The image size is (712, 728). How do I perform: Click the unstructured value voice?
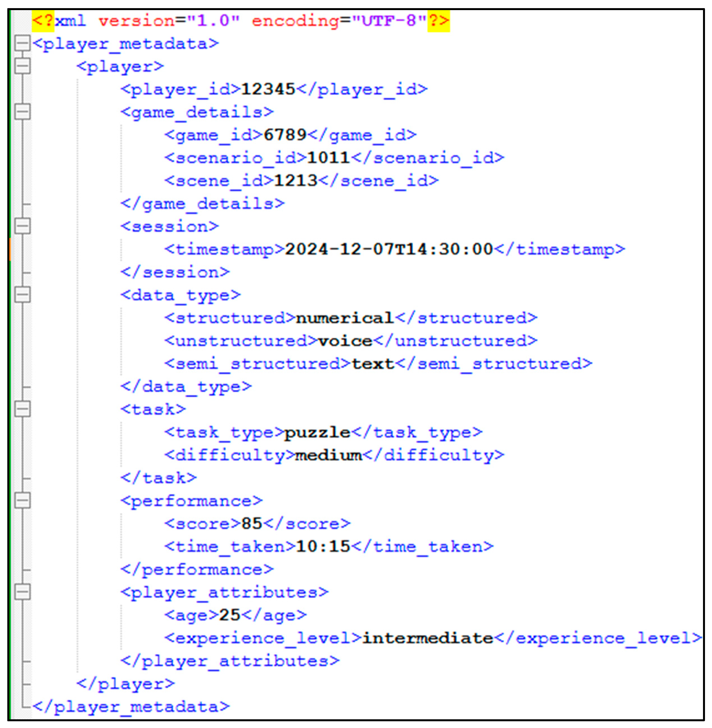coord(345,341)
